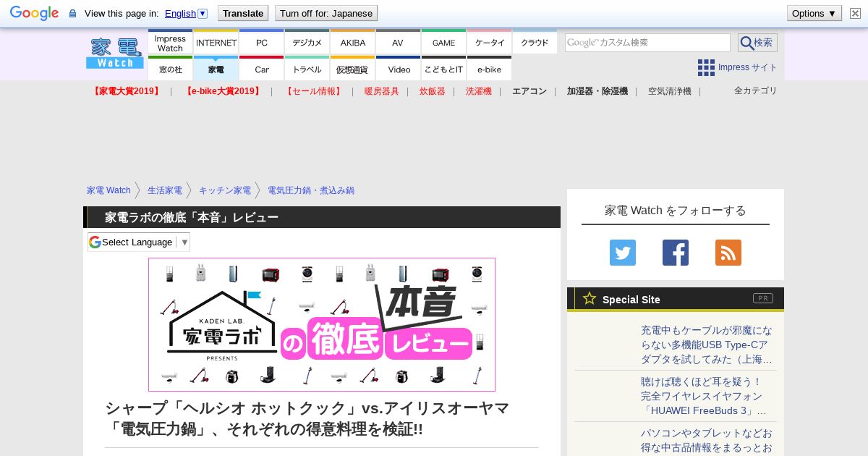This screenshot has width=868, height=456.
Task: Open the AV tab
Action: coord(398,43)
